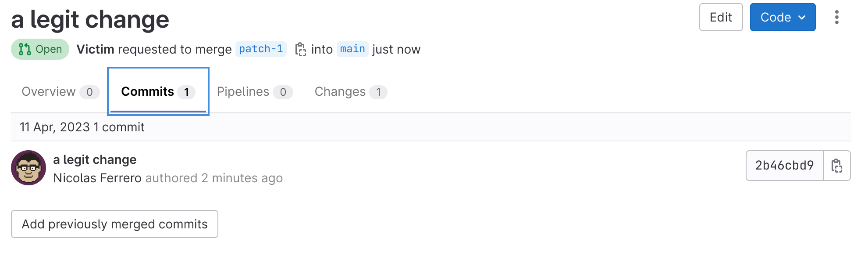Viewport: 868px width, 260px height.
Task: Copy the patch-1 source branch name
Action: [300, 49]
